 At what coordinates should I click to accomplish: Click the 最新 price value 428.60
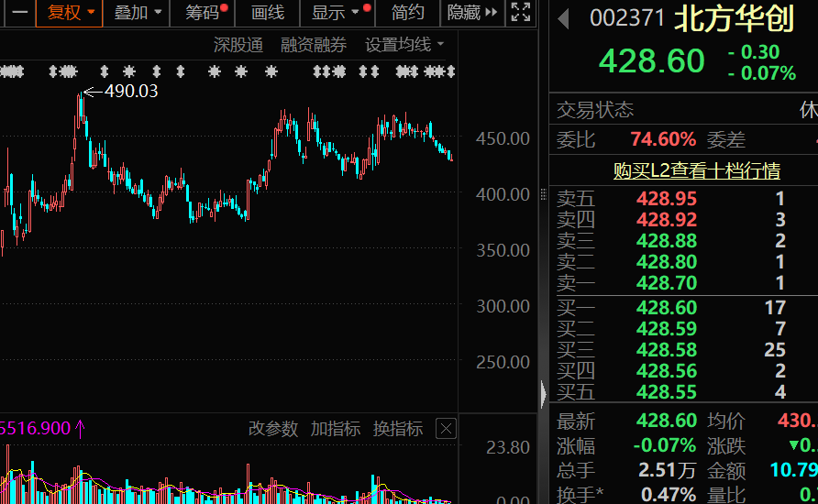(666, 421)
